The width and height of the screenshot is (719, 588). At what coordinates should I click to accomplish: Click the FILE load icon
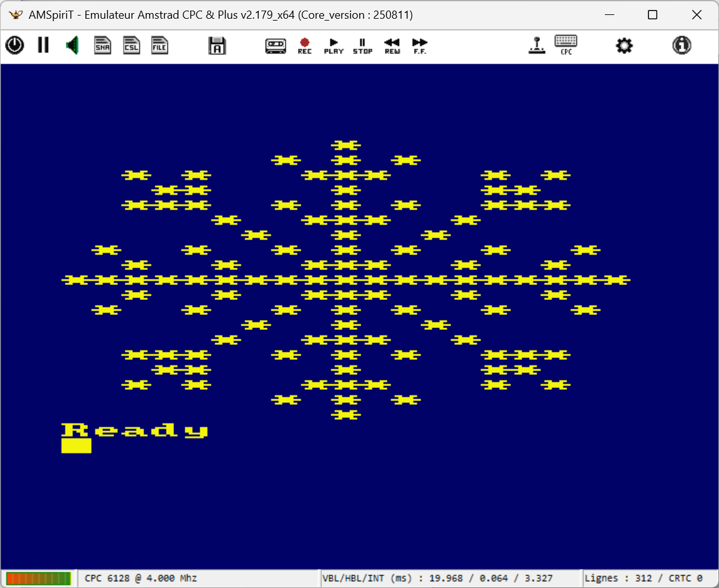[160, 45]
